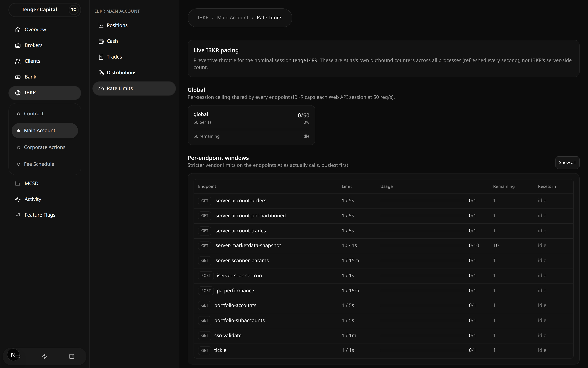Screen dimensions: 588x368
Task: Click the Resets in column header
Action: click(x=547, y=186)
